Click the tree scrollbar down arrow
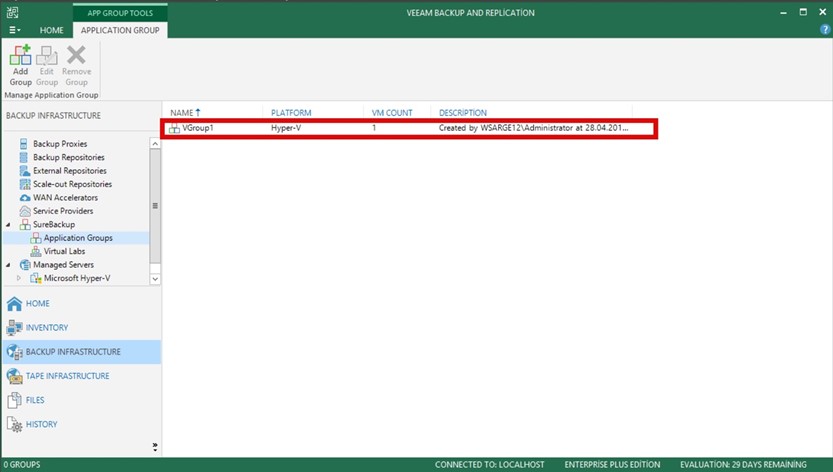The height and width of the screenshot is (472, 833). 155,279
